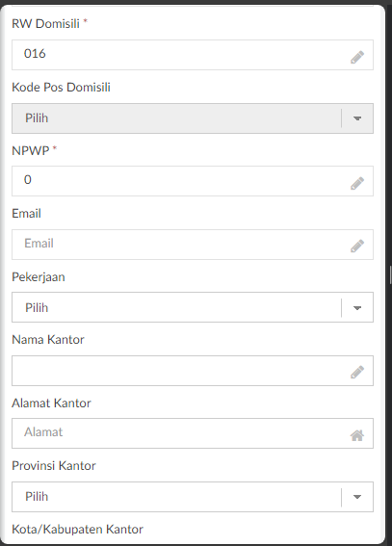
Task: Click home icon in Alamat Kantor field
Action: (x=357, y=435)
